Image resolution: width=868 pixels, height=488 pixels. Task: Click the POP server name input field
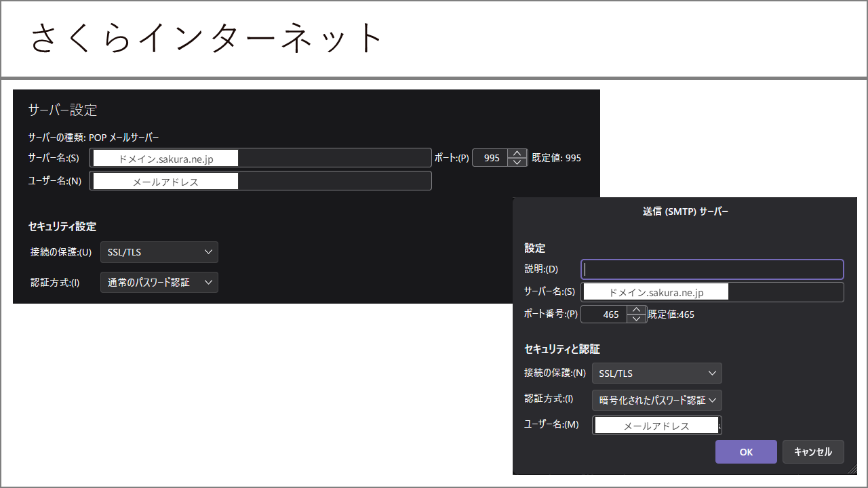[260, 158]
